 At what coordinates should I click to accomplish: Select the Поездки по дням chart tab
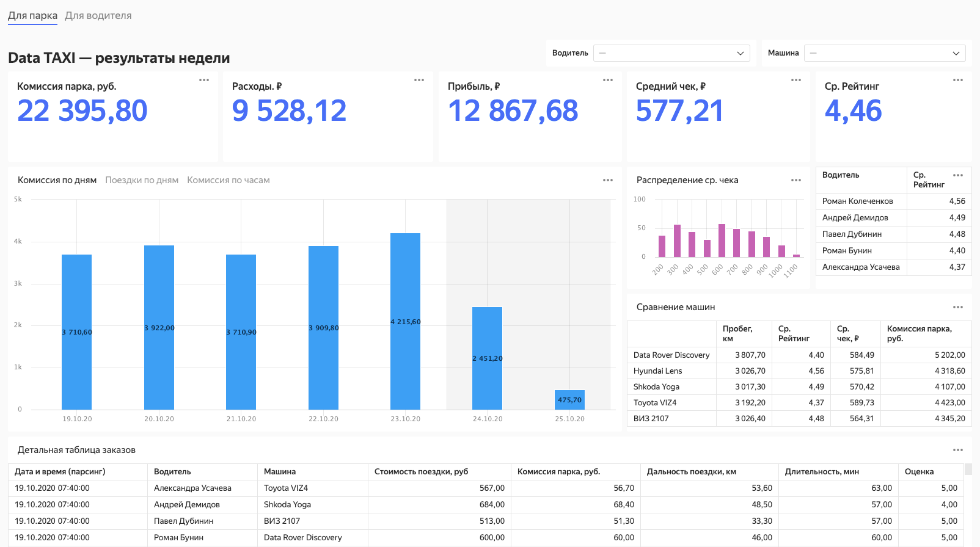click(142, 180)
